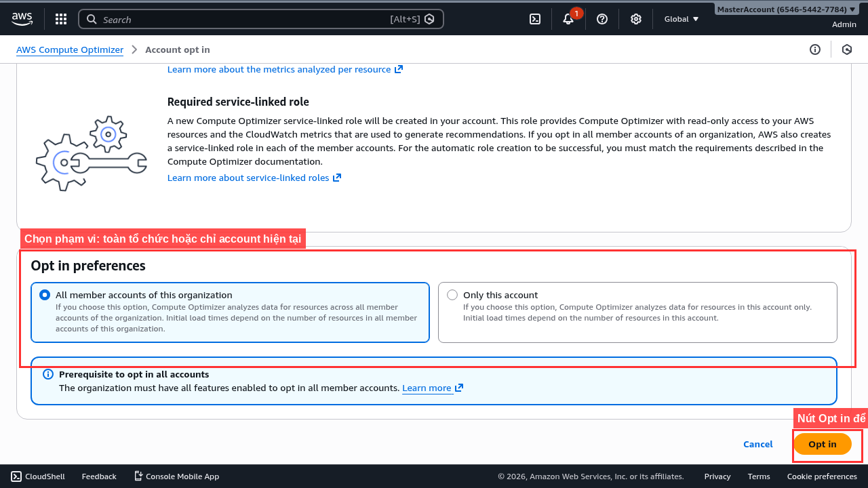The width and height of the screenshot is (868, 488).
Task: Open Learn more about service-linked roles
Action: (x=248, y=178)
